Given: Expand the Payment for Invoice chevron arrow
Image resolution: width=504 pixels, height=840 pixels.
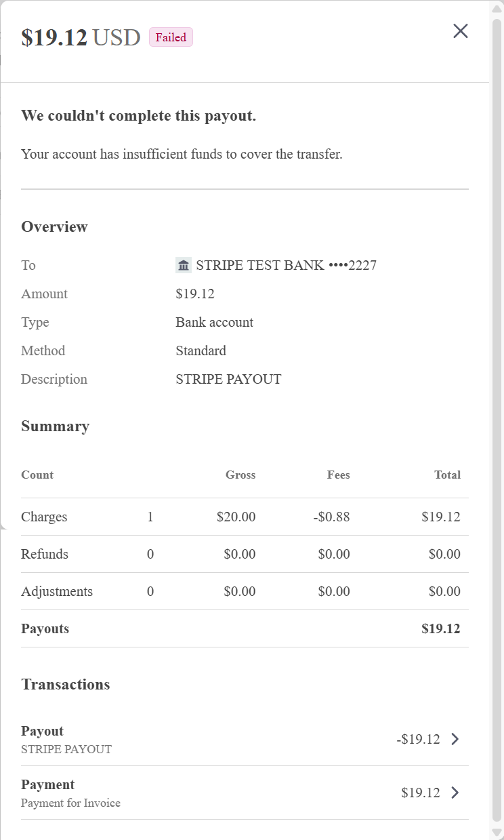Looking at the screenshot, I should point(455,793).
